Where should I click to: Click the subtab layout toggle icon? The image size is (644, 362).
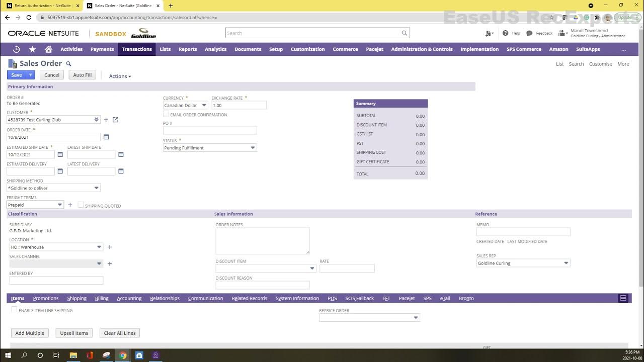tap(623, 298)
